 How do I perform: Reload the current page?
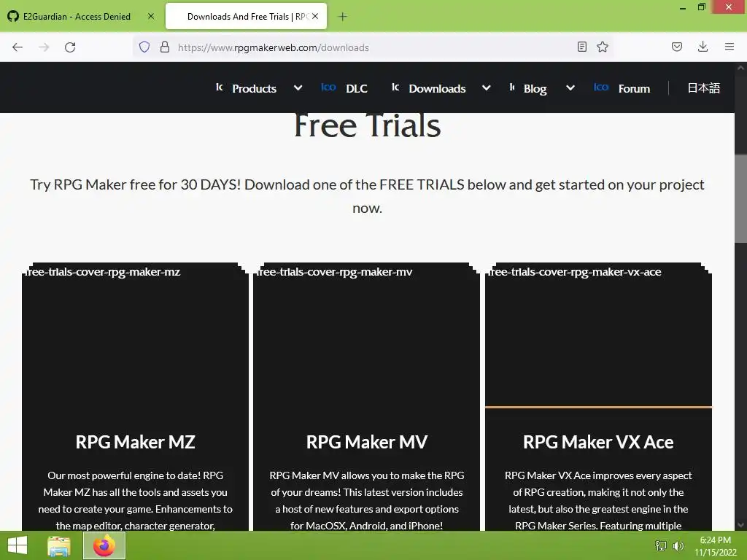[70, 47]
